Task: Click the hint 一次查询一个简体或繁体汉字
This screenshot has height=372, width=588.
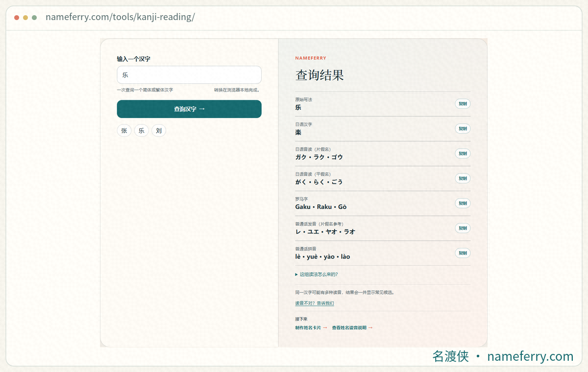Action: coord(145,90)
